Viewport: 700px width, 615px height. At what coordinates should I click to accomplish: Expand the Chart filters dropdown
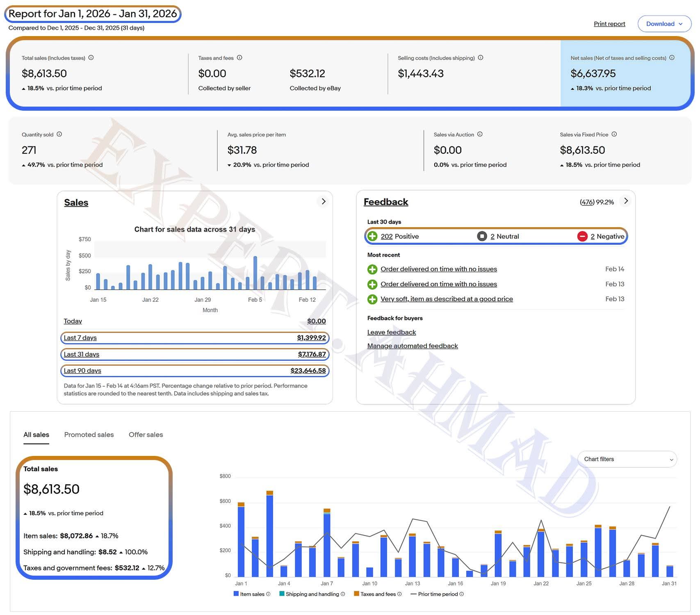pyautogui.click(x=627, y=459)
